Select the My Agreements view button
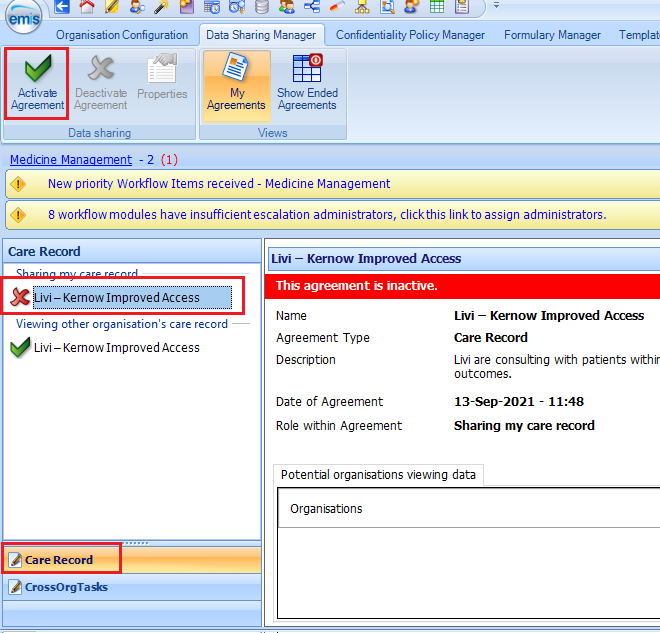The height and width of the screenshot is (633, 660). pos(237,83)
